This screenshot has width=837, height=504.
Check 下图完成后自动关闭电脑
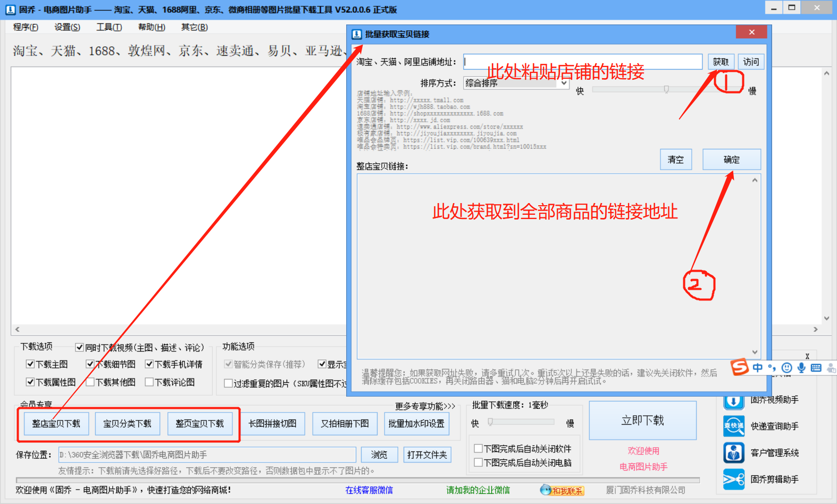point(478,463)
